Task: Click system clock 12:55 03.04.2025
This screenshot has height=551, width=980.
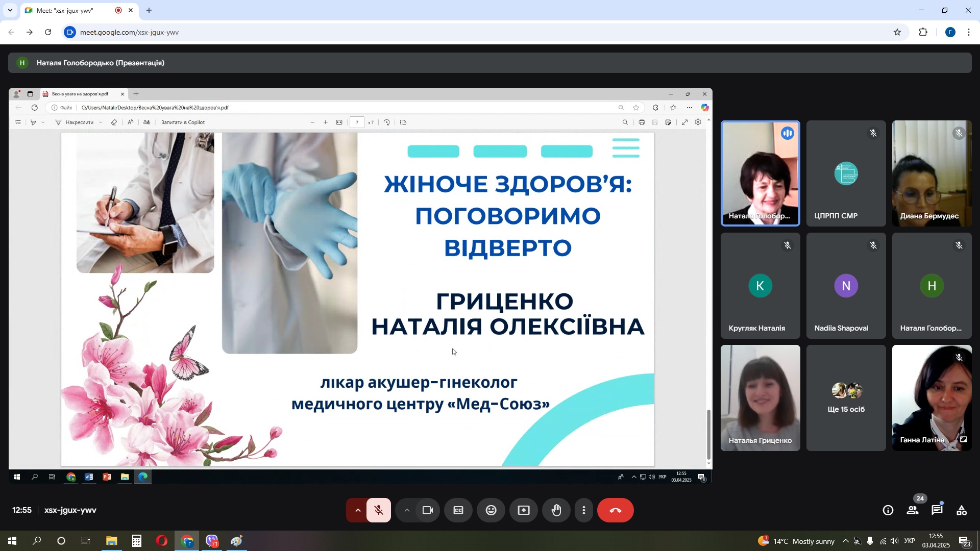Action: tap(936, 541)
